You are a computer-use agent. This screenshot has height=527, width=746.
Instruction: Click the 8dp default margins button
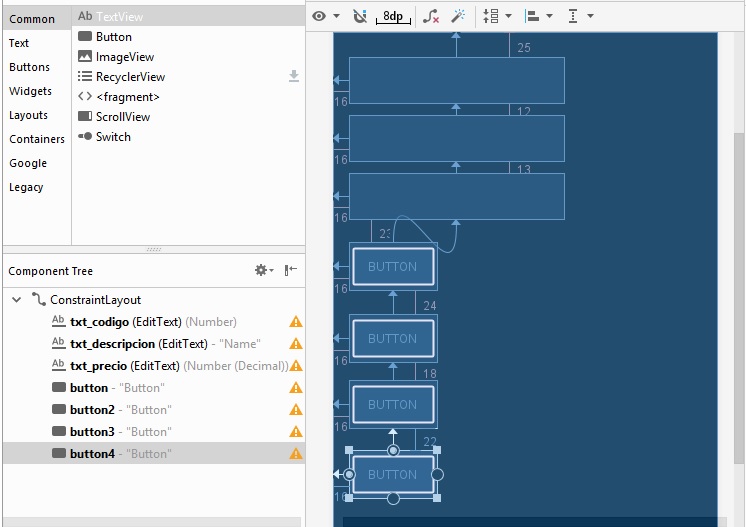point(395,16)
